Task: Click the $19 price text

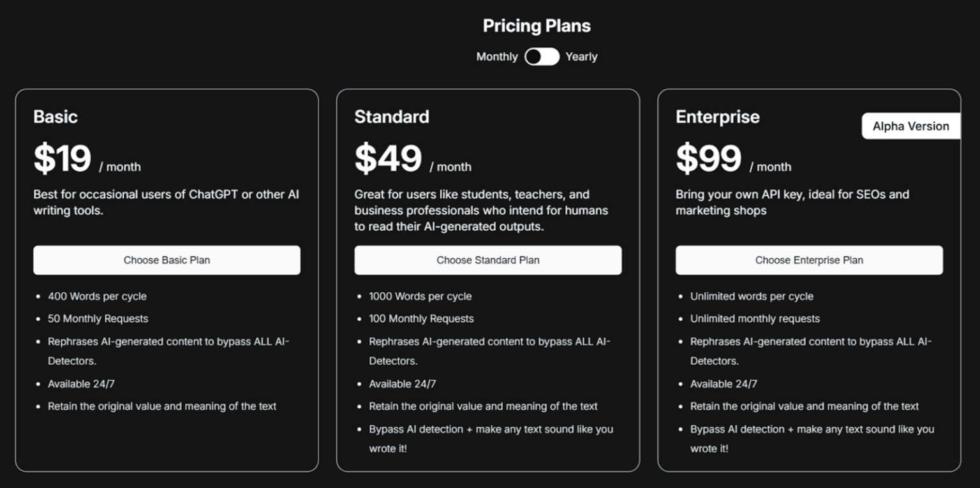Action: pyautogui.click(x=63, y=159)
